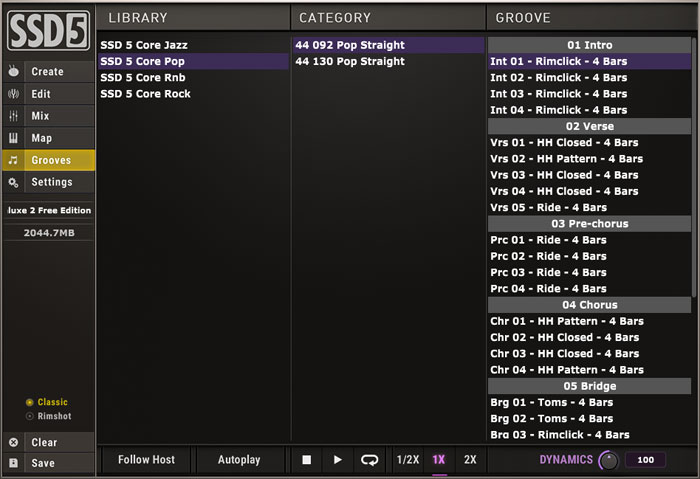
Task: Toggle Follow Host
Action: coord(146,460)
